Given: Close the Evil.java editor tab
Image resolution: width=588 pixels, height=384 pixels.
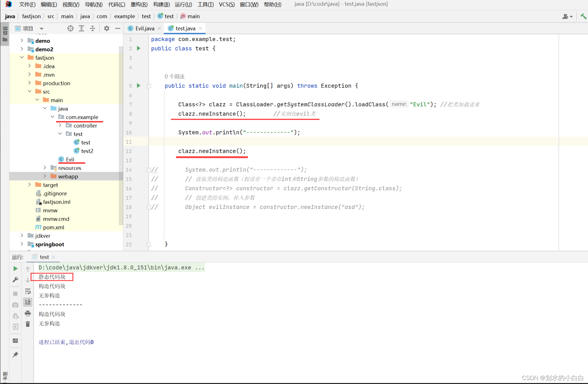Looking at the screenshot, I should (x=159, y=28).
